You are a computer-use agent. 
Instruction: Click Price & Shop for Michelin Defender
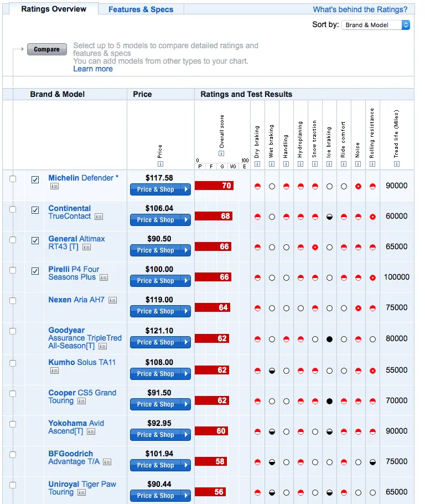[160, 189]
